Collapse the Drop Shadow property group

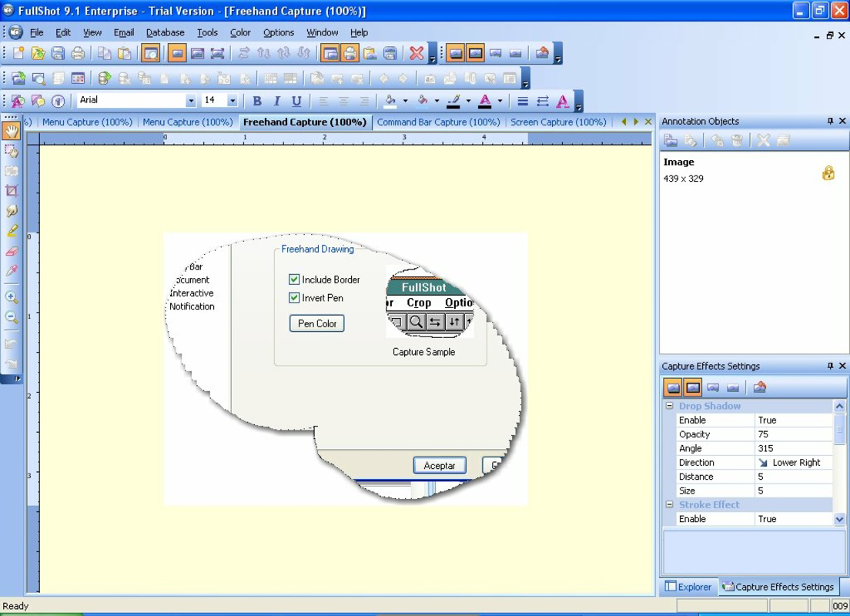[x=669, y=406]
